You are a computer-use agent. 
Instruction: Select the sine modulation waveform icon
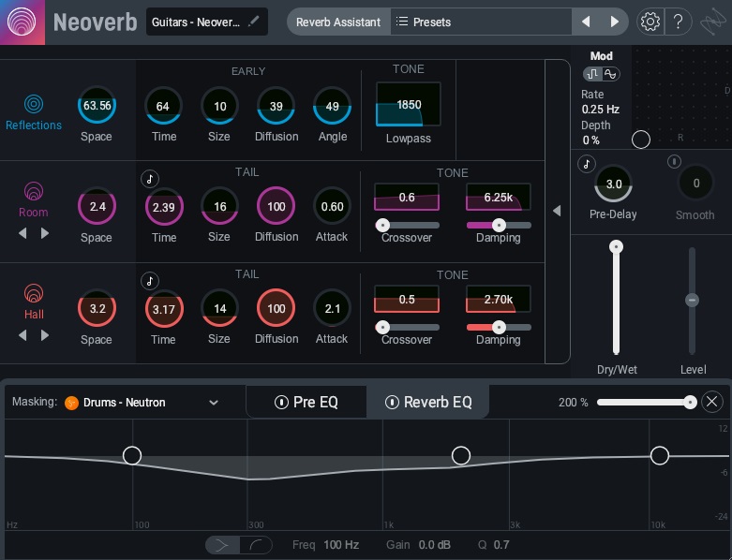click(x=610, y=74)
